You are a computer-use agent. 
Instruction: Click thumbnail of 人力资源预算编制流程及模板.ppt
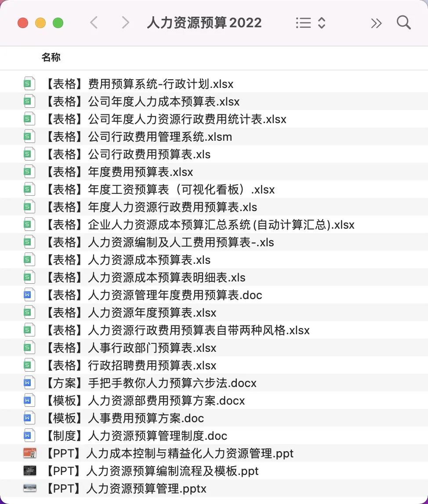pos(29,471)
